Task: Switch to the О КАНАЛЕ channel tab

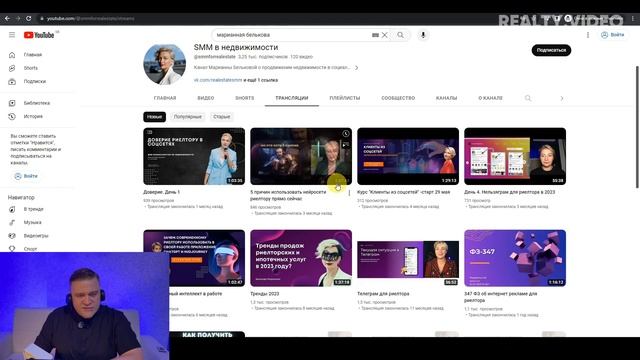Action: click(x=491, y=98)
